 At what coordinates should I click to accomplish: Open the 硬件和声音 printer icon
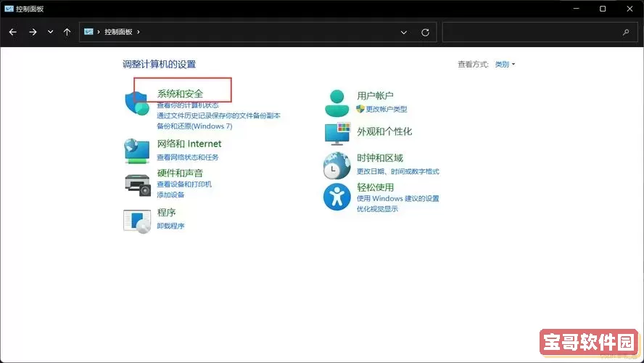[x=138, y=185]
